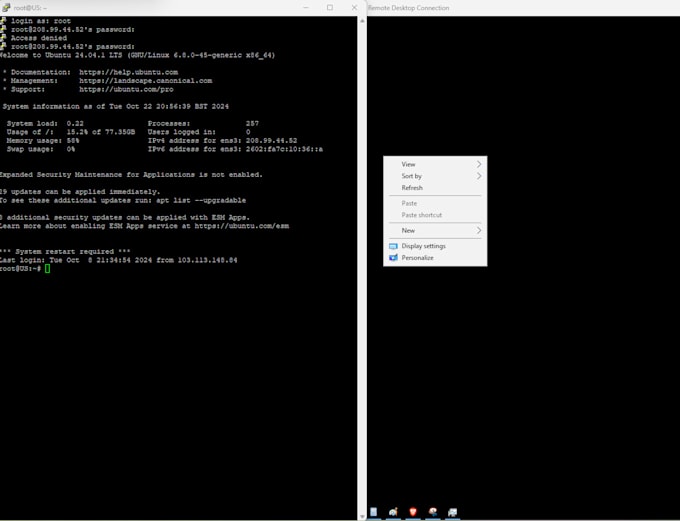Click the 'System load: 0.22' entry
The height and width of the screenshot is (521, 680).
pyautogui.click(x=45, y=124)
